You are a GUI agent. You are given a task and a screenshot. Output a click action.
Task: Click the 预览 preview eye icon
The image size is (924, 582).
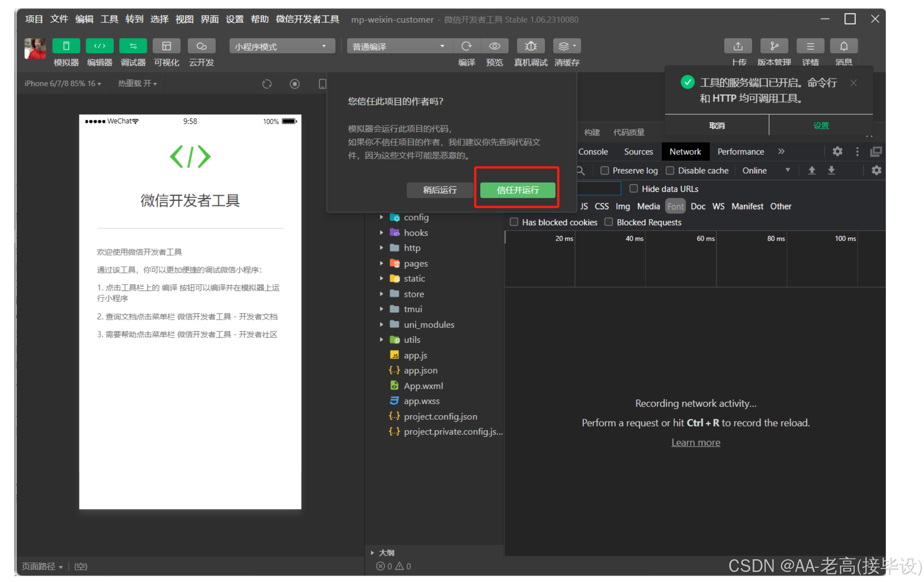(495, 46)
